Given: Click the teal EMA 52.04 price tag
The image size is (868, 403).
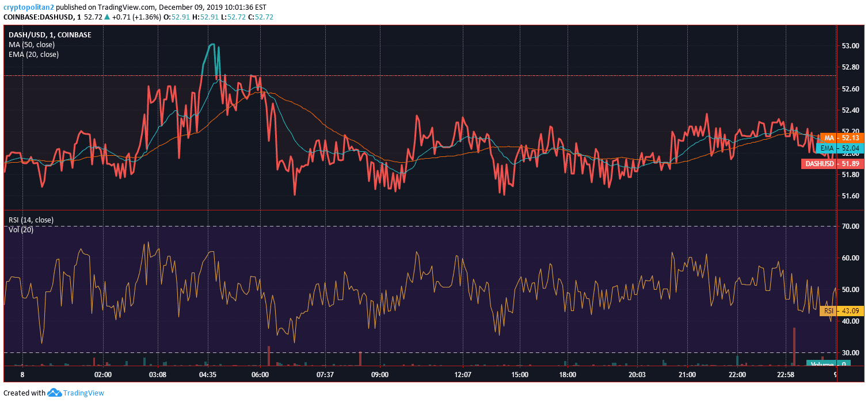Looking at the screenshot, I should [x=840, y=148].
